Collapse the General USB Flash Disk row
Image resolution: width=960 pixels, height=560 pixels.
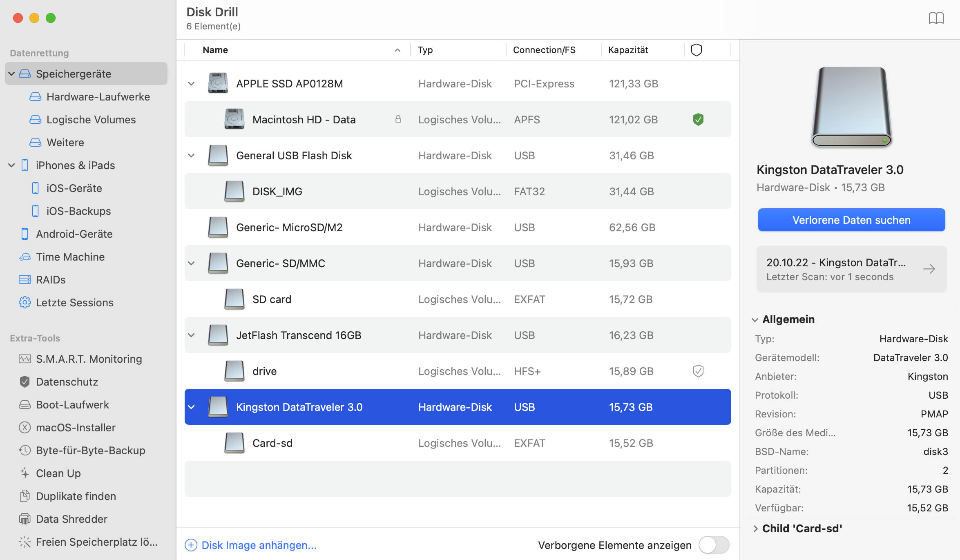tap(191, 155)
